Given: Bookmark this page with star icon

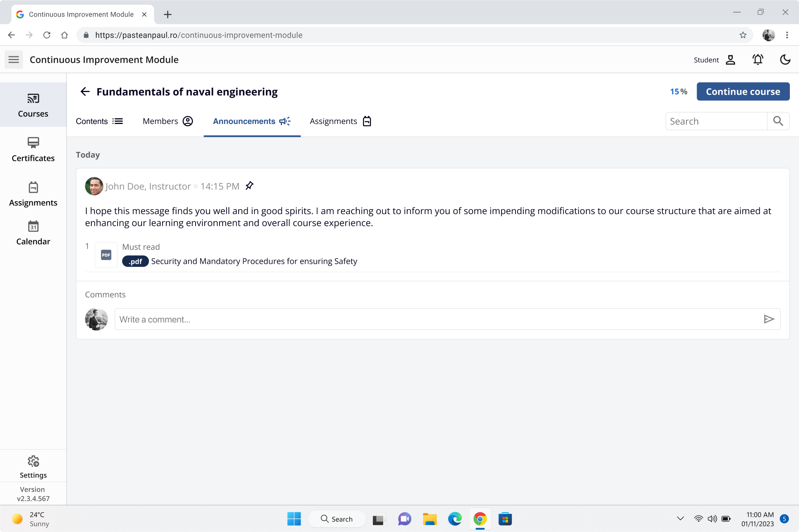Looking at the screenshot, I should (743, 35).
